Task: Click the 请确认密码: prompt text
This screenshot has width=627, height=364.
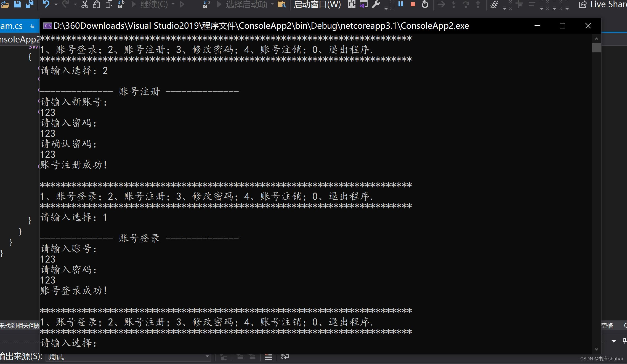Action: click(x=69, y=144)
